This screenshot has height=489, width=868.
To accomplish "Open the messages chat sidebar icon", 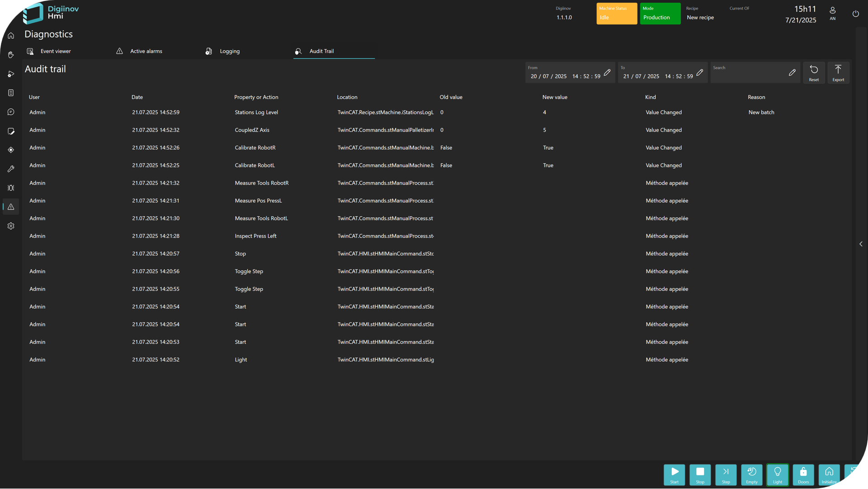I will click(x=11, y=112).
